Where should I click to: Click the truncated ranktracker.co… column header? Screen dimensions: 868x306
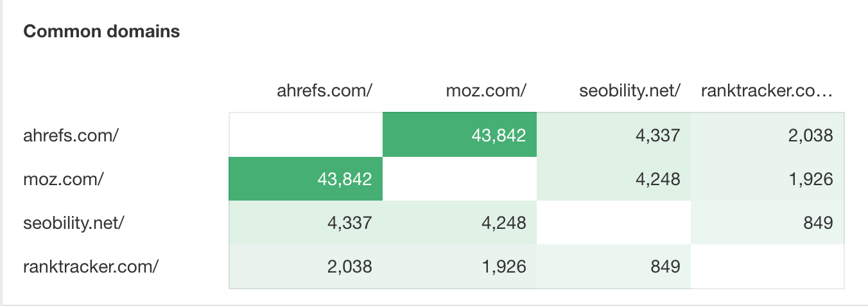(767, 91)
